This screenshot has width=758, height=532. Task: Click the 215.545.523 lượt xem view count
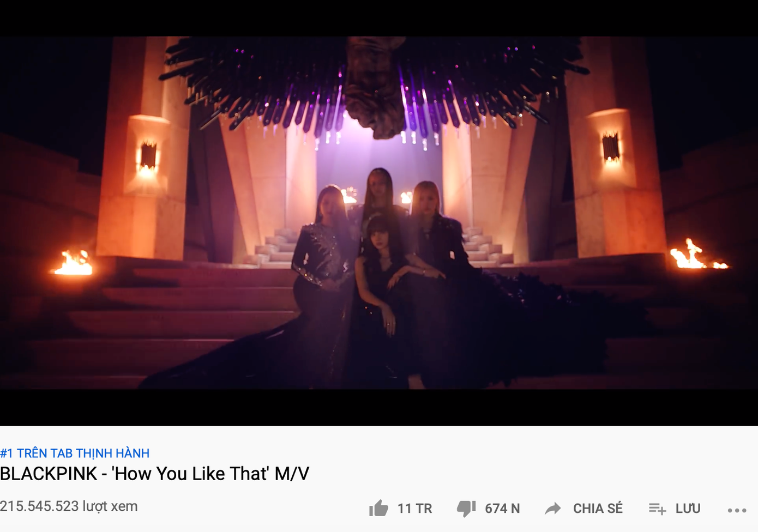tap(69, 506)
